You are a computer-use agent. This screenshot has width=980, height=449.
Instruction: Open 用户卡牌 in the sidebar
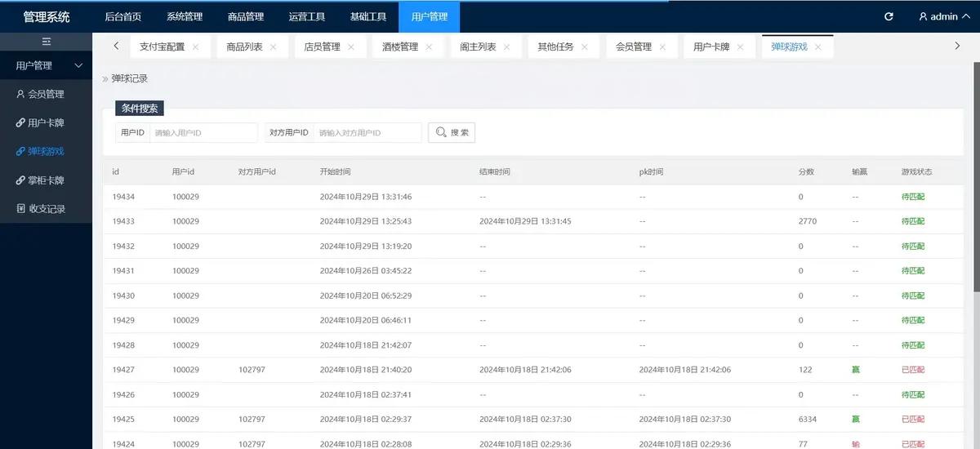pos(47,122)
